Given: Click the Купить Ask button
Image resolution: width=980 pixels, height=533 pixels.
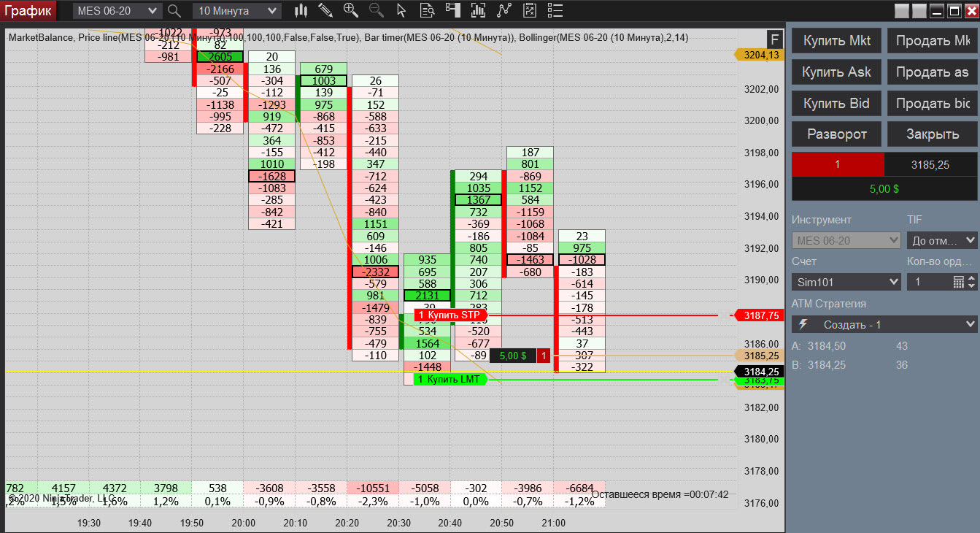Looking at the screenshot, I should 836,72.
